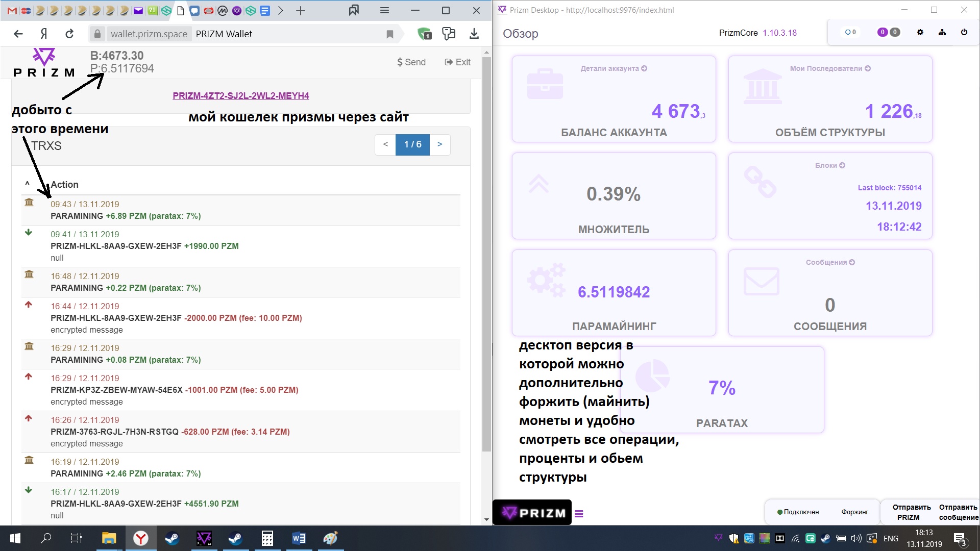The width and height of the screenshot is (980, 551).
Task: Toggle the caret sort header beside Action
Action: pyautogui.click(x=28, y=184)
